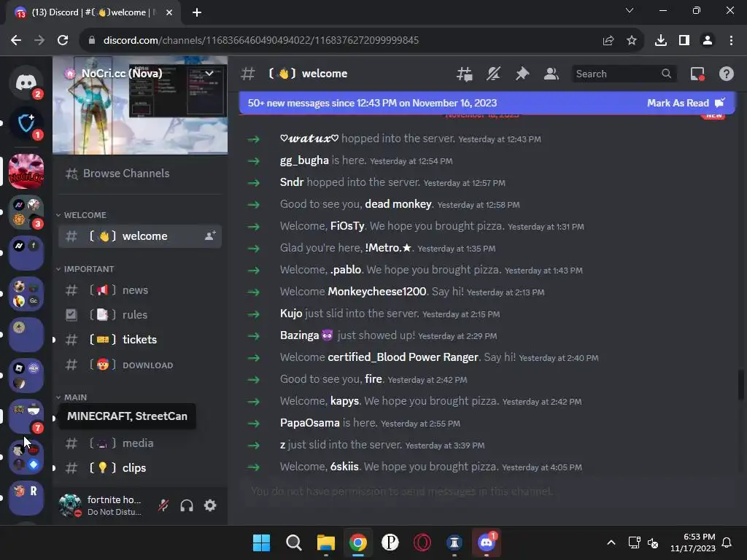Open File Explorer from taskbar

click(x=326, y=542)
